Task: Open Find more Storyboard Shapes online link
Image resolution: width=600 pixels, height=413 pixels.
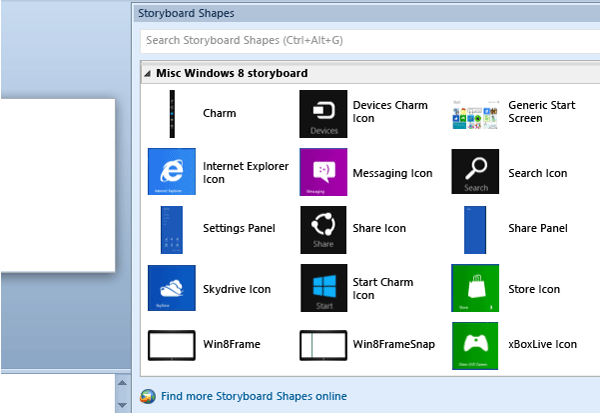Action: click(x=254, y=396)
